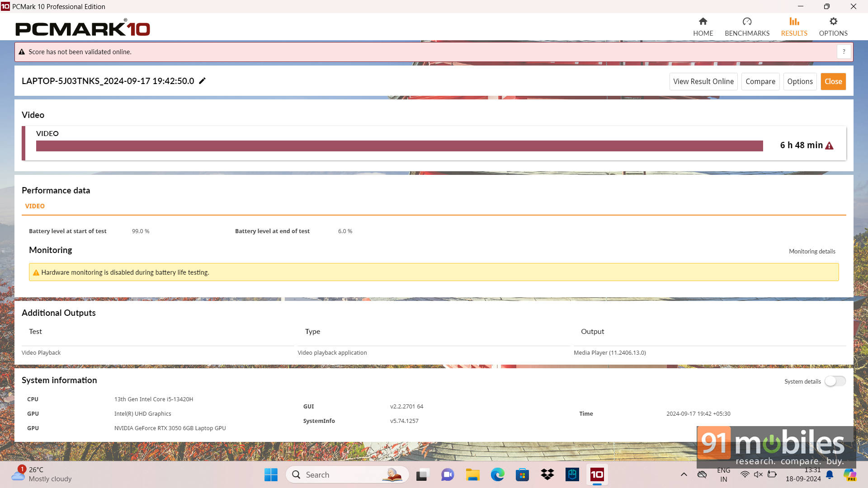Toggle the System details switch
Image resolution: width=868 pixels, height=488 pixels.
pyautogui.click(x=835, y=381)
